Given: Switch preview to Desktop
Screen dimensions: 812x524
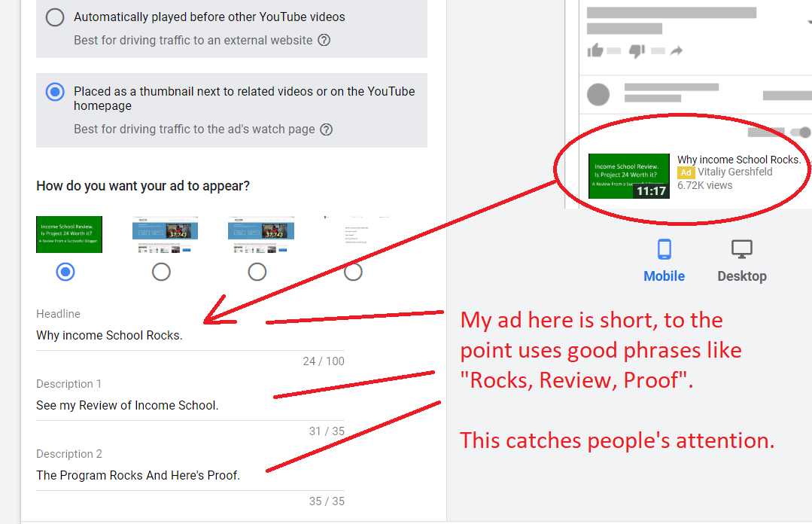Looking at the screenshot, I should coord(741,260).
